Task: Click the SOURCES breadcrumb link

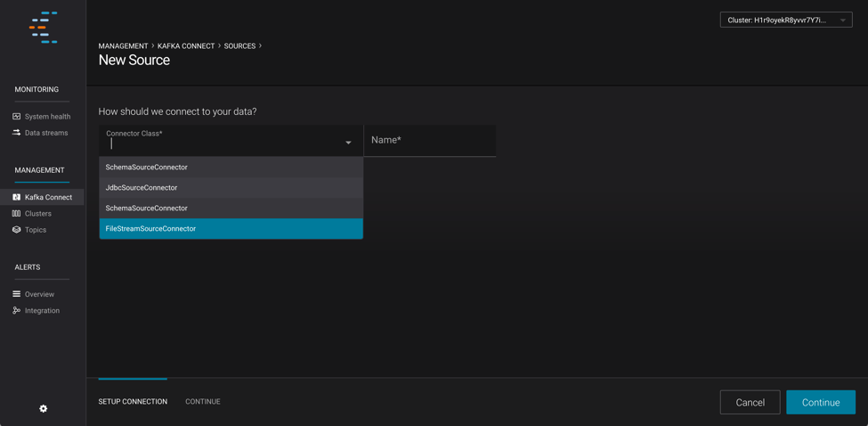Action: pos(239,46)
